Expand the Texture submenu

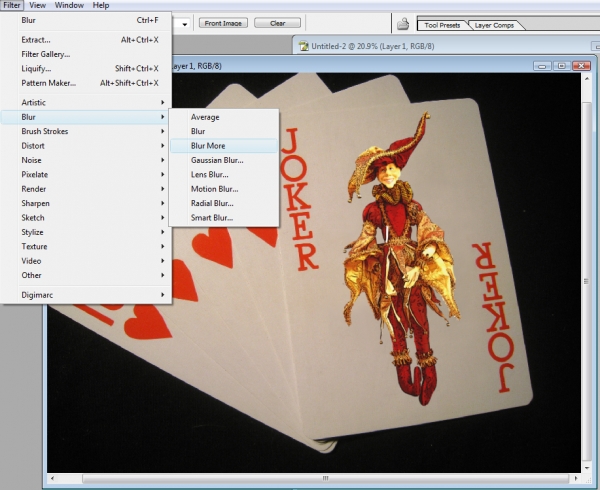pyautogui.click(x=86, y=246)
